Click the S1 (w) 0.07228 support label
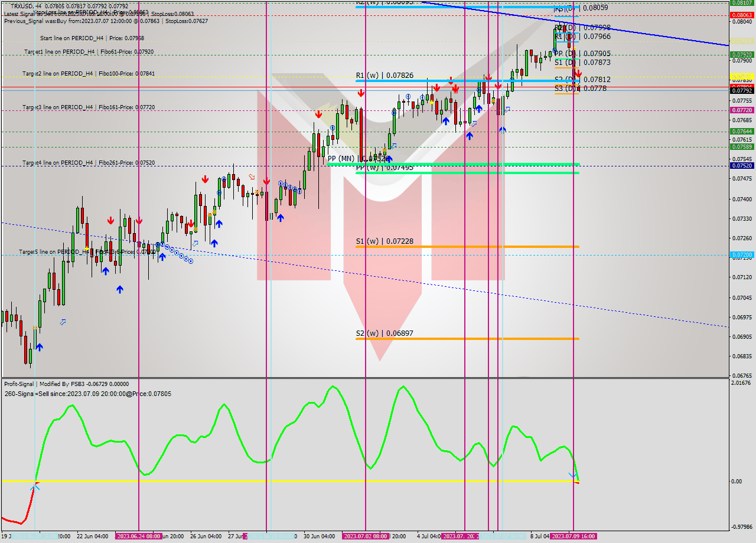The height and width of the screenshot is (543, 756). point(384,241)
